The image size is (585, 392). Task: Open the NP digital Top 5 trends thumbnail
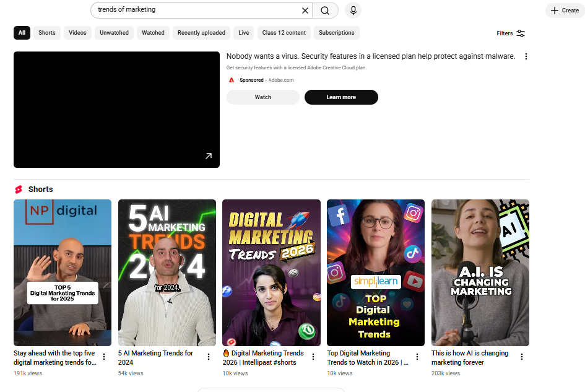[63, 272]
